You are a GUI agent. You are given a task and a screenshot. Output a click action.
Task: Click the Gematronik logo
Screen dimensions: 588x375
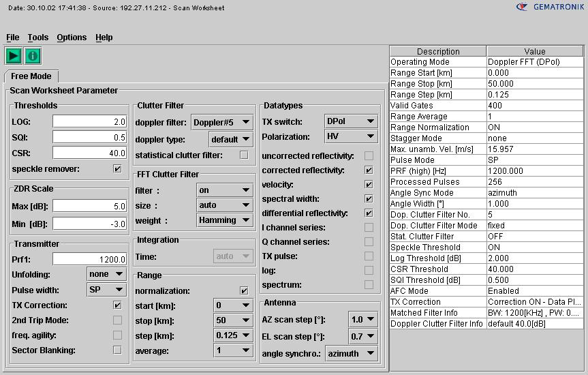point(550,7)
